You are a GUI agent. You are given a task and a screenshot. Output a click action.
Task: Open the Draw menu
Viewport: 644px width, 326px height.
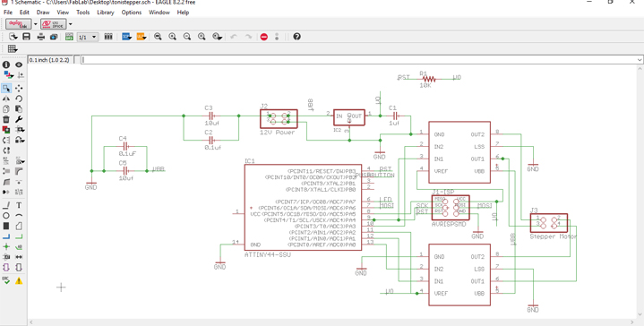43,13
